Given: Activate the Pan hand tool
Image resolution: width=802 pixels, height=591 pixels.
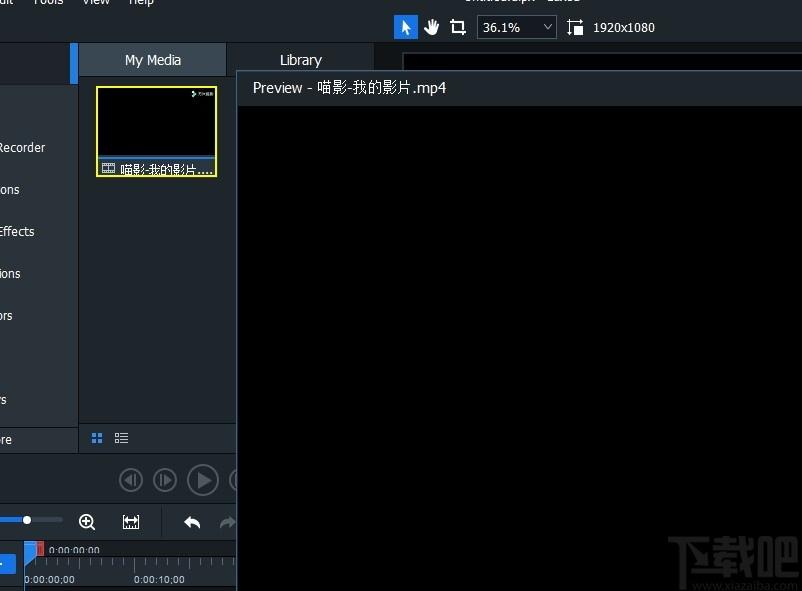Looking at the screenshot, I should point(432,27).
